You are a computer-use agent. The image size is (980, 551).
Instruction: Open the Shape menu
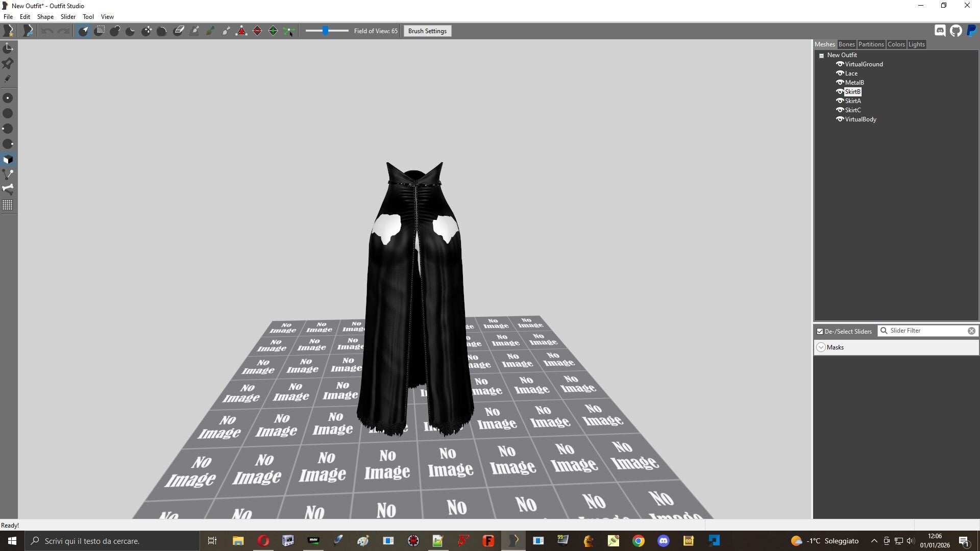(x=45, y=17)
